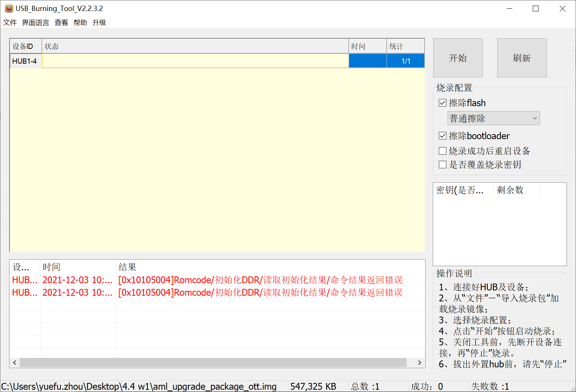The width and height of the screenshot is (576, 392).
Task: Select the HUB1-4 device row
Action: tap(25, 61)
